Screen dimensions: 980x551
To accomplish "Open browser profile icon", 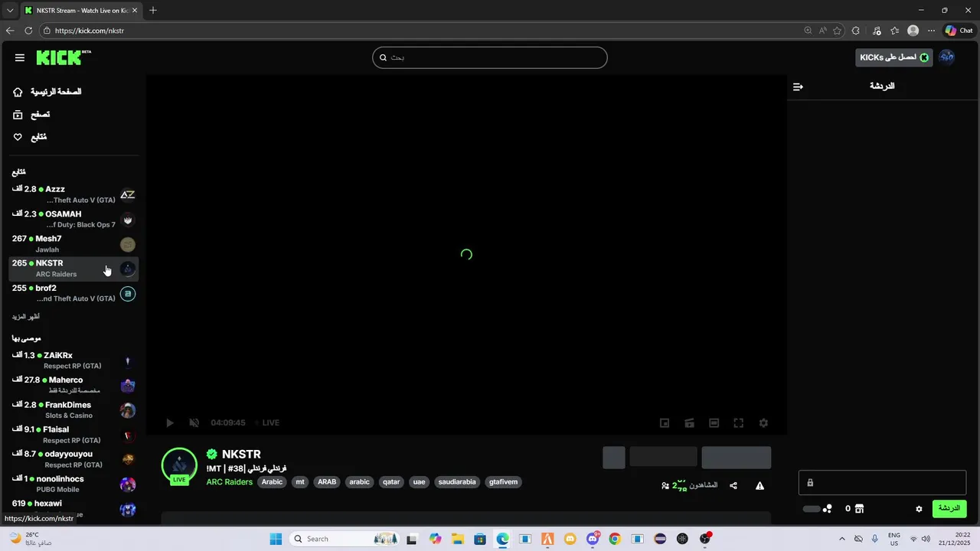I will [913, 31].
